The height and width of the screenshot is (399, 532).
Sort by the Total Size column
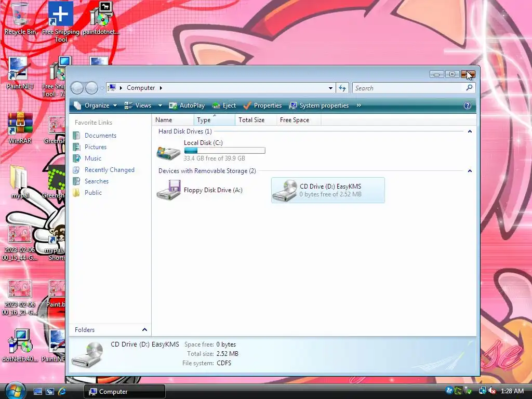click(x=256, y=120)
